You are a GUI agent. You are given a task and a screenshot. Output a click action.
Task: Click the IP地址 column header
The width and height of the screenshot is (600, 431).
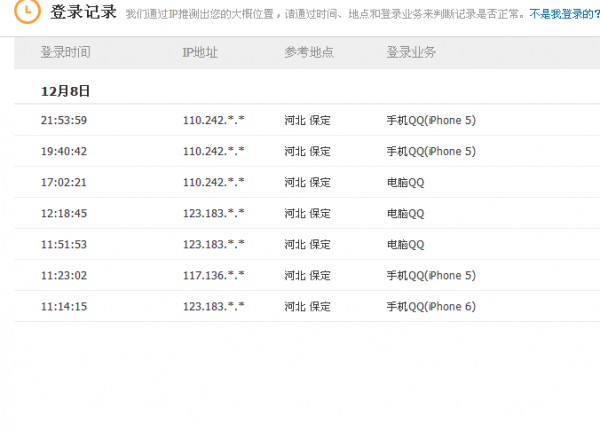point(200,52)
